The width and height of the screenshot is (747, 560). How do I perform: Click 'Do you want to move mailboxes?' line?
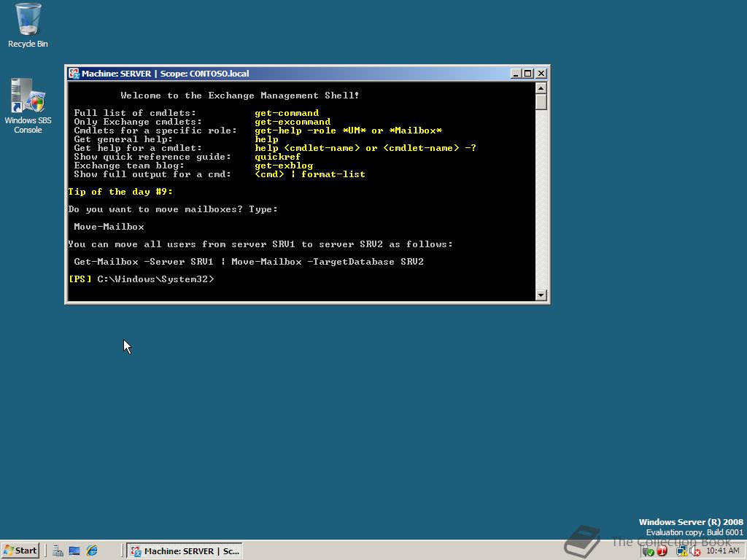pyautogui.click(x=173, y=209)
